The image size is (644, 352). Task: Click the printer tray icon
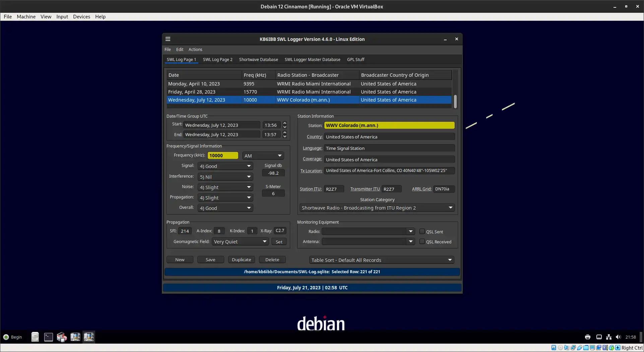point(588,337)
